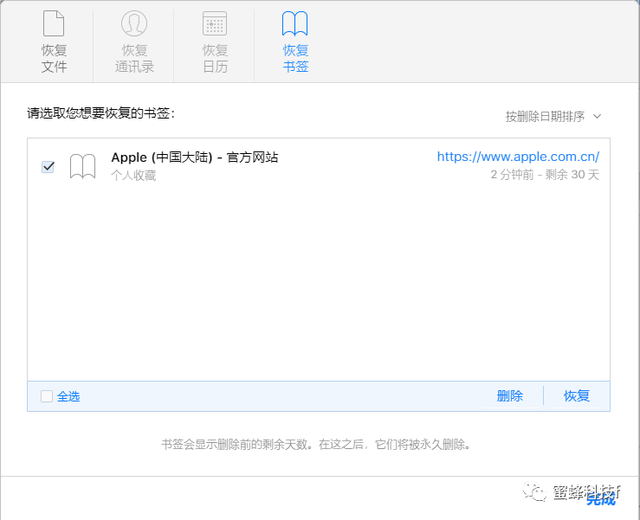Tick the 全选 select-all checkbox
This screenshot has height=520, width=640.
tap(47, 396)
